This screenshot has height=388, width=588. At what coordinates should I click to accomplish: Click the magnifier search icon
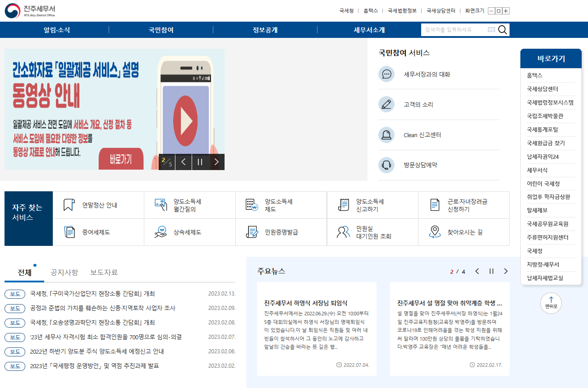tap(502, 30)
